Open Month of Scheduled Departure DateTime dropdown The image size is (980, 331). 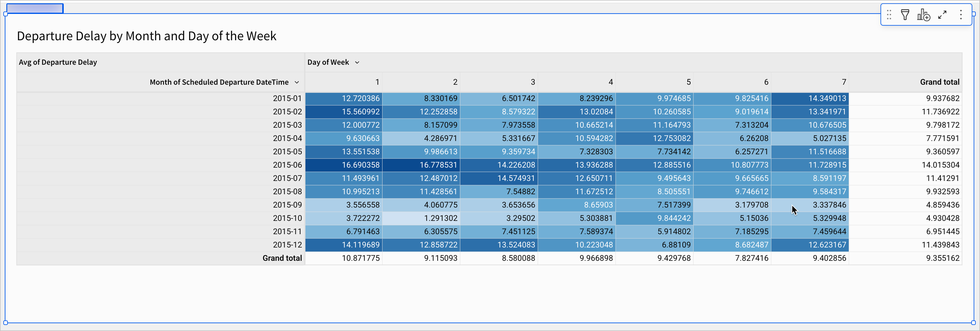coord(297,82)
